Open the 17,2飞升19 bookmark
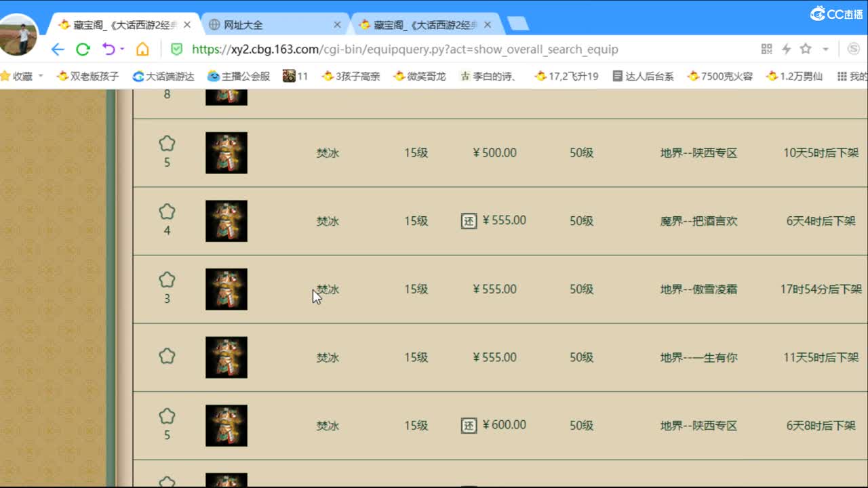 coord(567,76)
